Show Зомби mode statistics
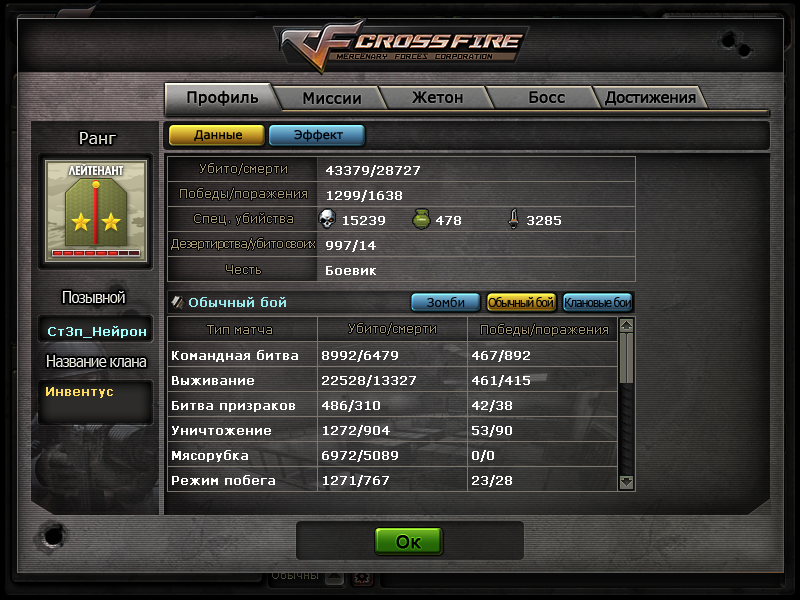The height and width of the screenshot is (600, 800). point(445,303)
